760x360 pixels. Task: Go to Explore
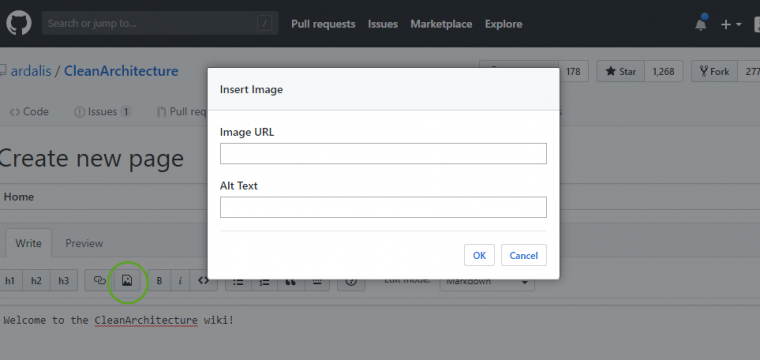coord(504,24)
